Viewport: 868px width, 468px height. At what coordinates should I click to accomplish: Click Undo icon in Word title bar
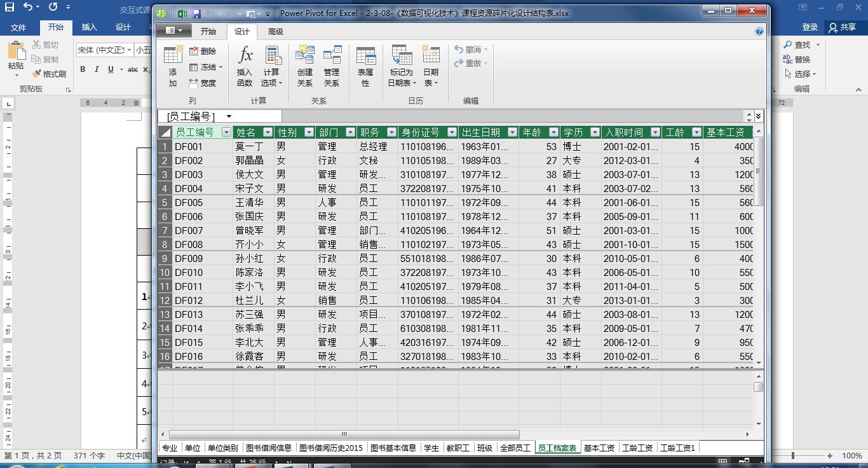27,8
